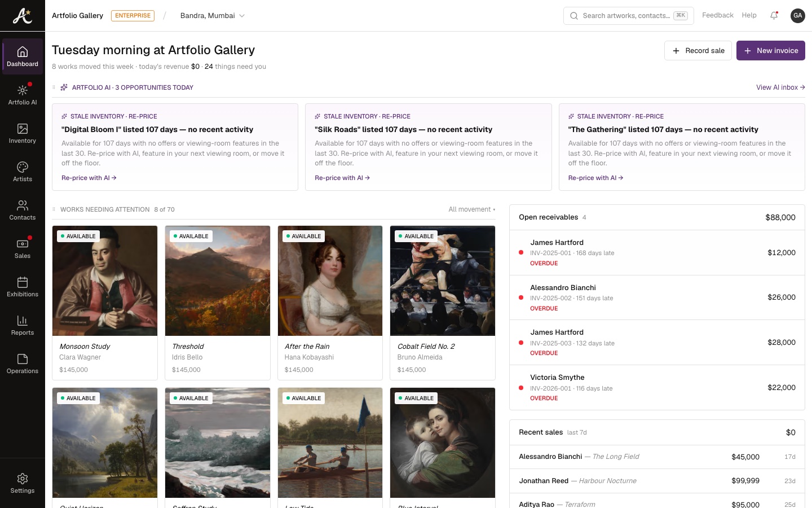Open the Exhibitions section
812x508 pixels.
point(23,287)
